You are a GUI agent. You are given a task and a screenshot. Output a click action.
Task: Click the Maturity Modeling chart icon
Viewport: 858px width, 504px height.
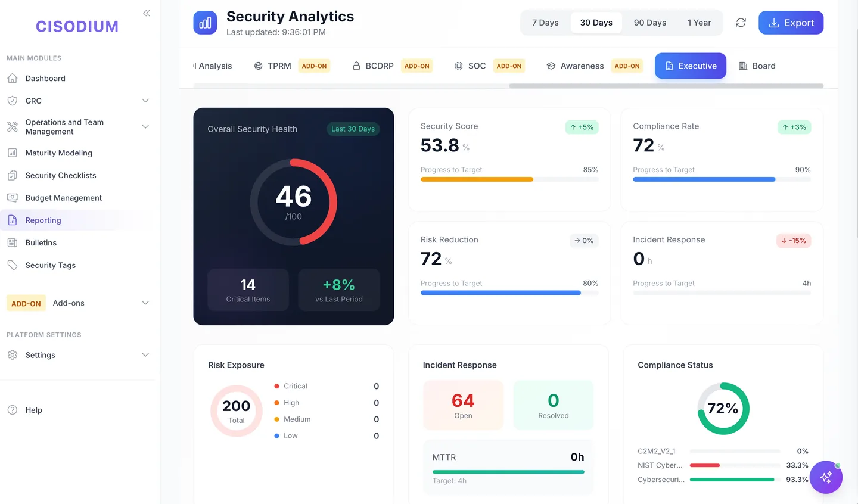tap(13, 153)
